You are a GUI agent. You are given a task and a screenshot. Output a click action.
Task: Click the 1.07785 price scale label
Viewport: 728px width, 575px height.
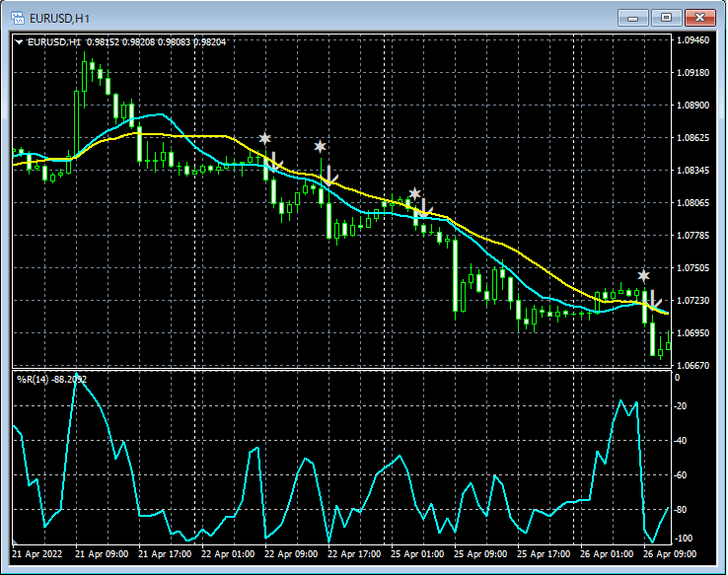pyautogui.click(x=693, y=236)
